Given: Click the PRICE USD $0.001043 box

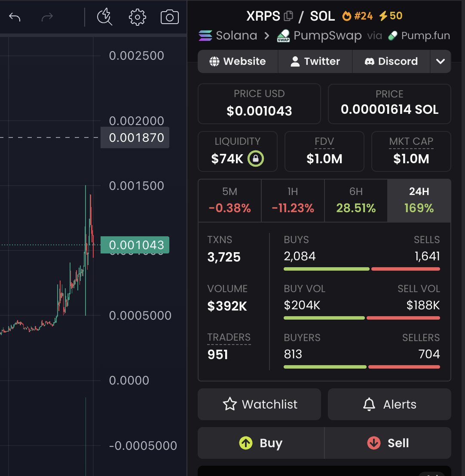Looking at the screenshot, I should point(260,104).
